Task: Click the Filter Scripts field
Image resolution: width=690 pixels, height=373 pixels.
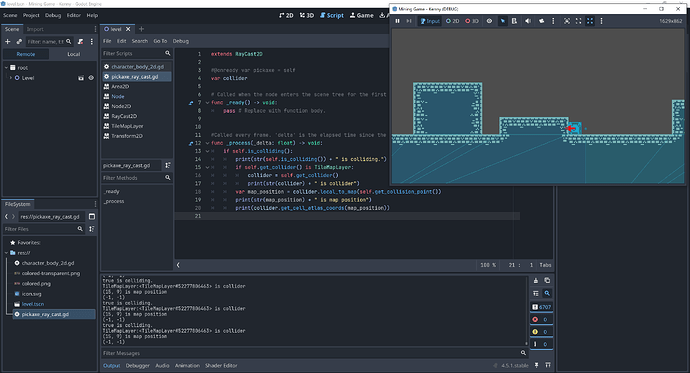Action: click(136, 53)
